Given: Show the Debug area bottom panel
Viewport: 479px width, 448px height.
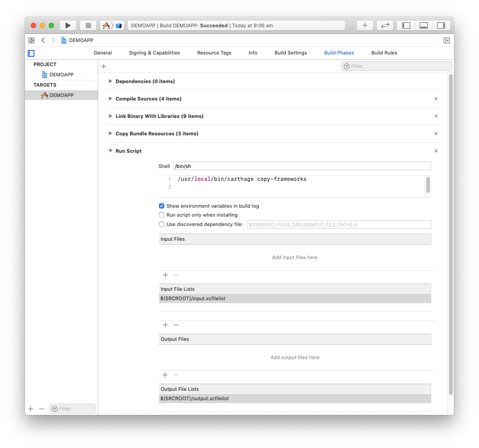Looking at the screenshot, I should pyautogui.click(x=424, y=25).
